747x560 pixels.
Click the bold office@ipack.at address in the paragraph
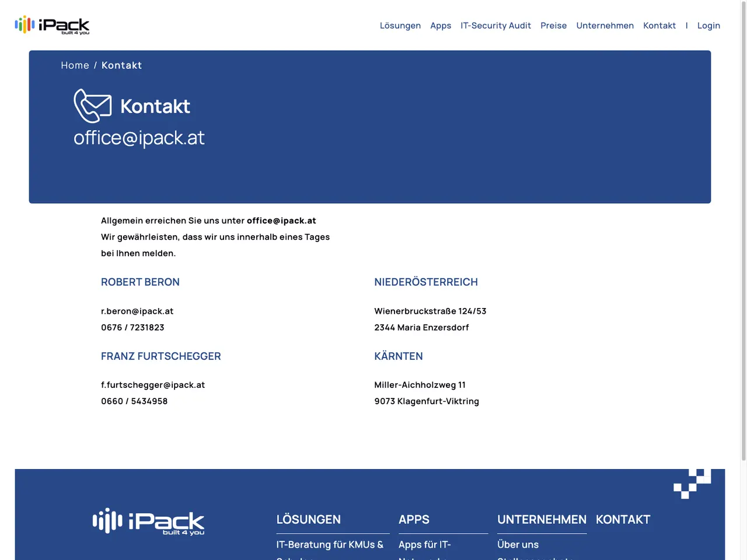tap(281, 220)
